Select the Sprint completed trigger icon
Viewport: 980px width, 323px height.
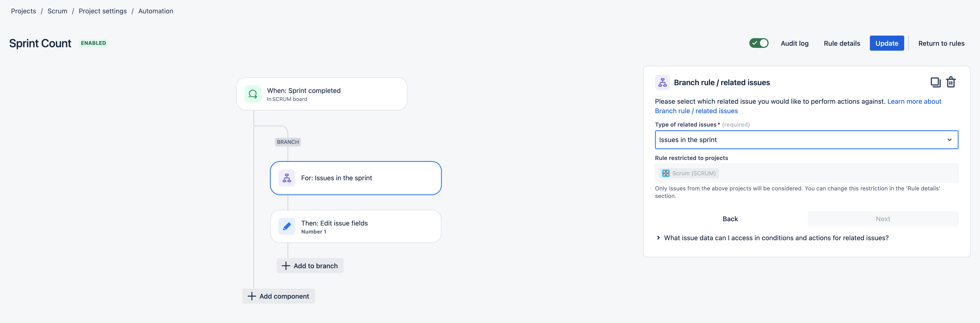(x=253, y=94)
